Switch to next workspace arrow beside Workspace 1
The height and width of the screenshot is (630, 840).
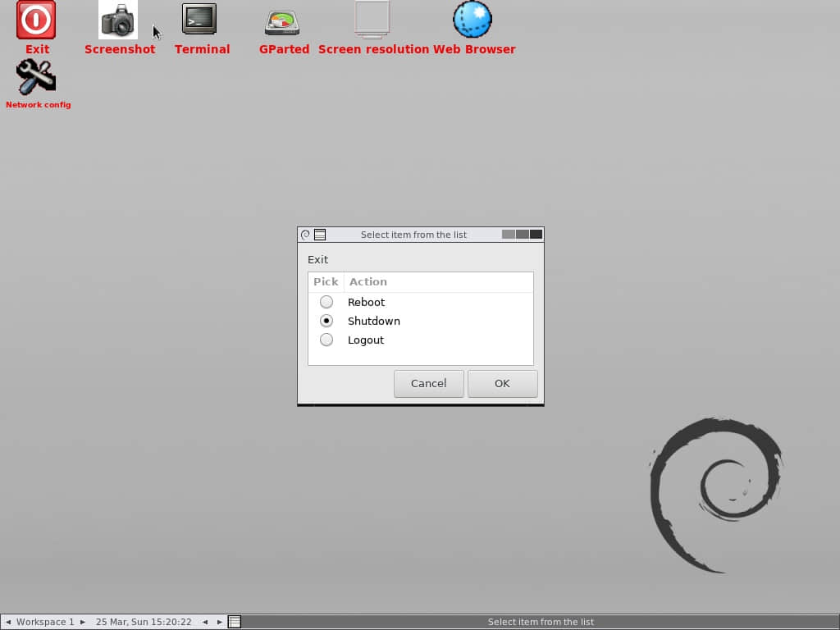(83, 622)
